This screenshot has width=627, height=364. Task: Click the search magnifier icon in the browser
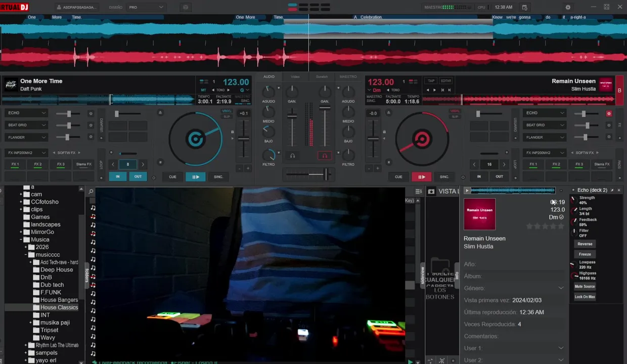91,192
